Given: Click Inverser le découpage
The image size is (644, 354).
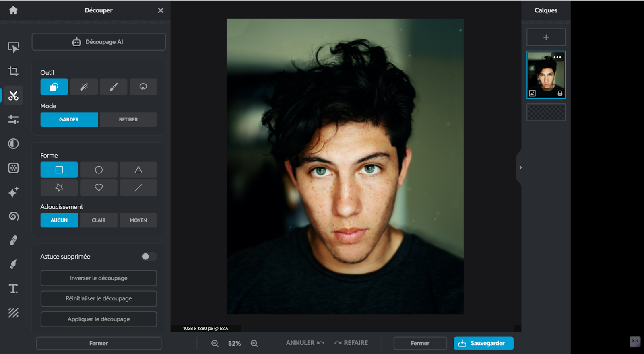Looking at the screenshot, I should pyautogui.click(x=99, y=278).
